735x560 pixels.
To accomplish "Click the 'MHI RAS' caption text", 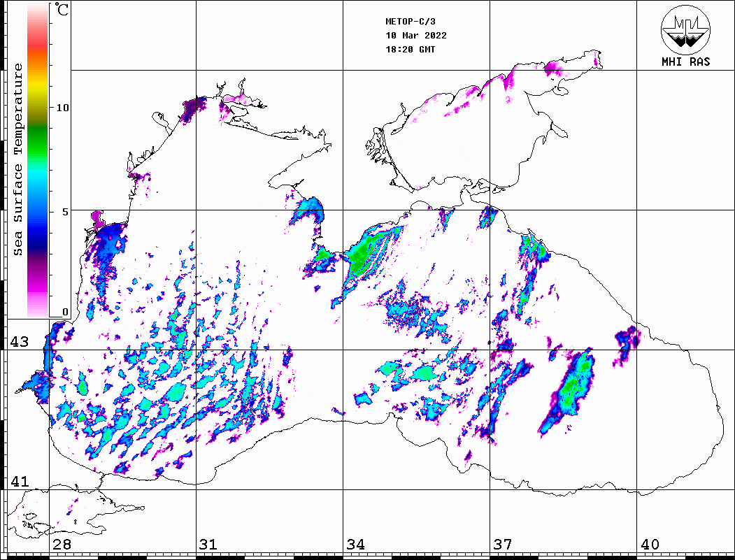I will click(x=686, y=62).
